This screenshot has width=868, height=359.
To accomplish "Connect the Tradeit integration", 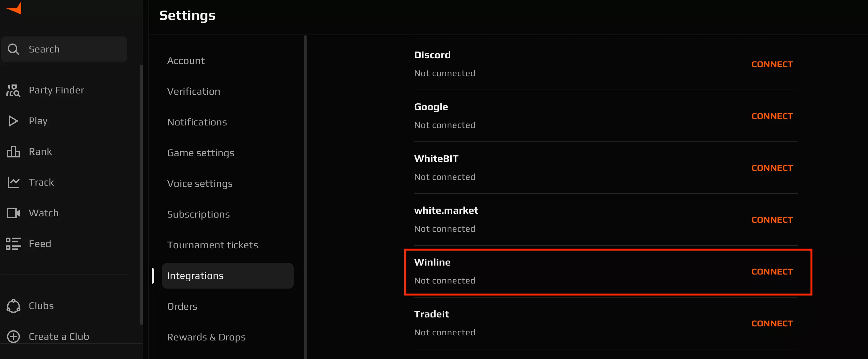I will click(772, 323).
